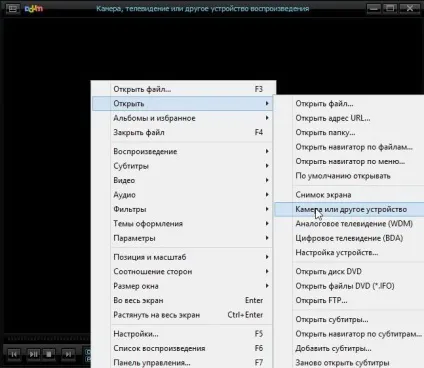Expand the 'Аудио' submenu

[x=182, y=195]
